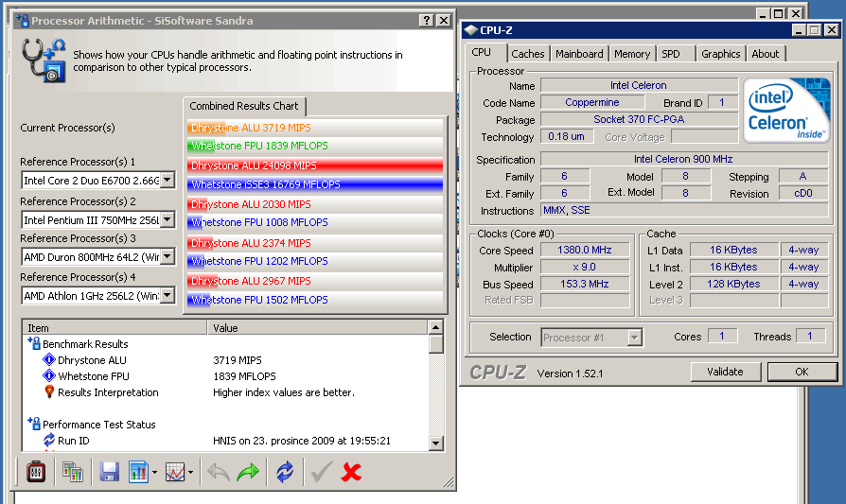Click the compare results icon in toolbar
This screenshot has width=846, height=504.
tap(73, 471)
